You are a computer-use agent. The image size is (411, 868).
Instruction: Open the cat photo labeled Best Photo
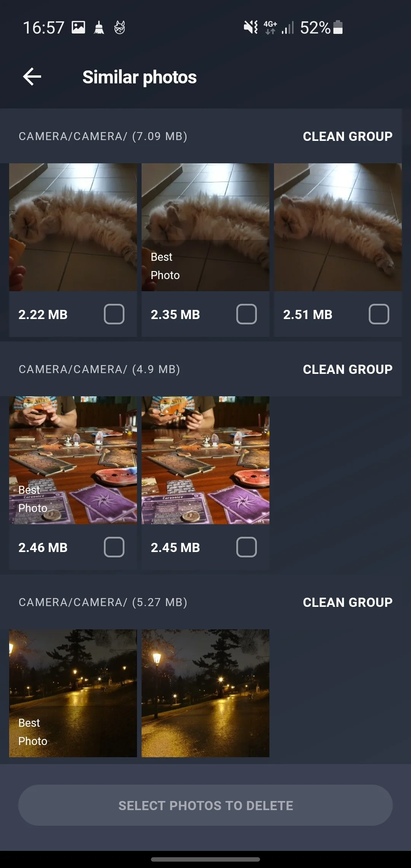point(205,227)
